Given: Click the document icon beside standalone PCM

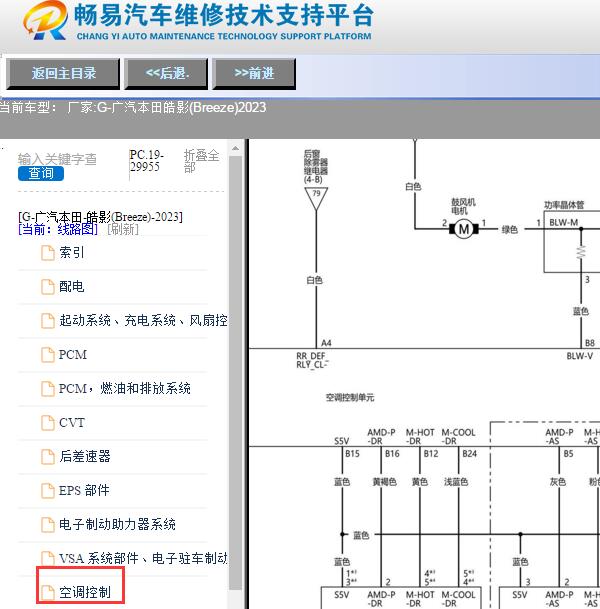Looking at the screenshot, I should [x=48, y=355].
